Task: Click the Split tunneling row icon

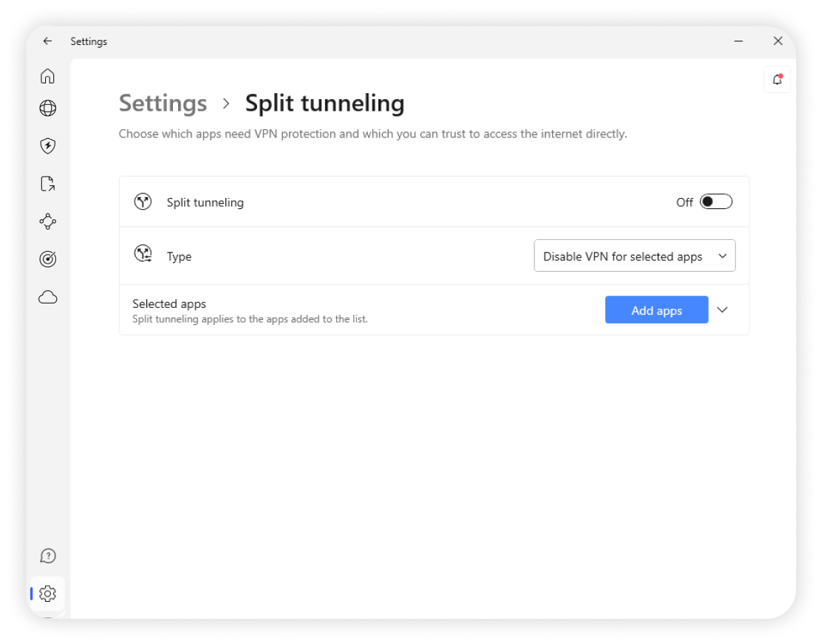Action: [143, 202]
